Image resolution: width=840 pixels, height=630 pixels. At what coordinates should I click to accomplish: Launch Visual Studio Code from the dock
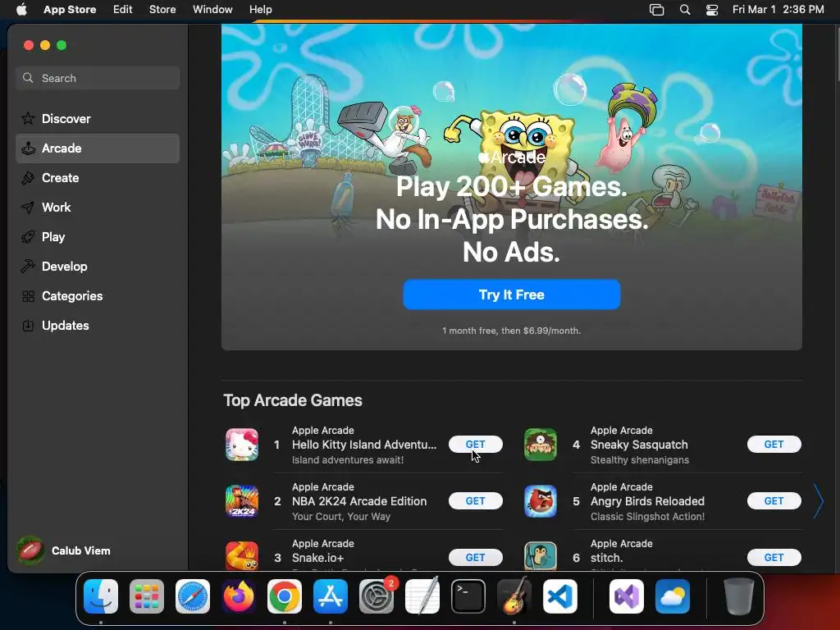pos(560,596)
